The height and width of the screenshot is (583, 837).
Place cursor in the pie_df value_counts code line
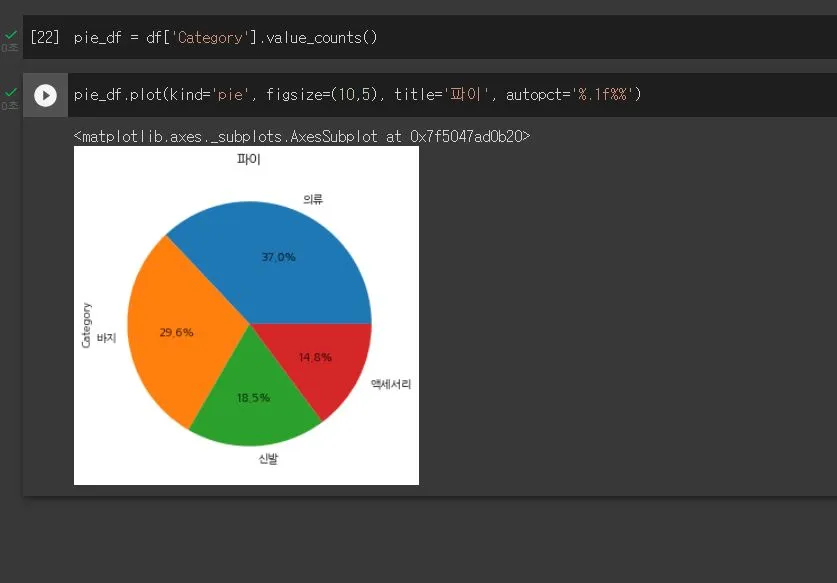pos(225,37)
